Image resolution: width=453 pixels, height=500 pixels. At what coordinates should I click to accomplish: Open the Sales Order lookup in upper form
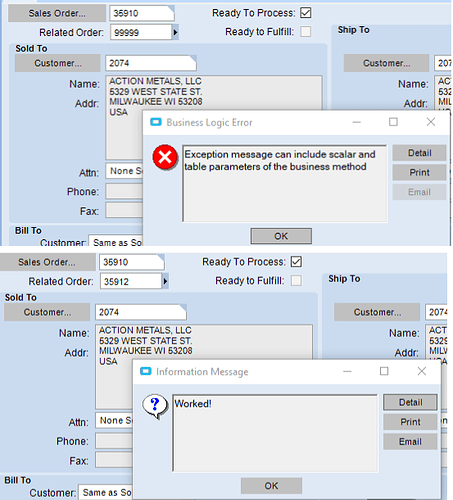(57, 13)
